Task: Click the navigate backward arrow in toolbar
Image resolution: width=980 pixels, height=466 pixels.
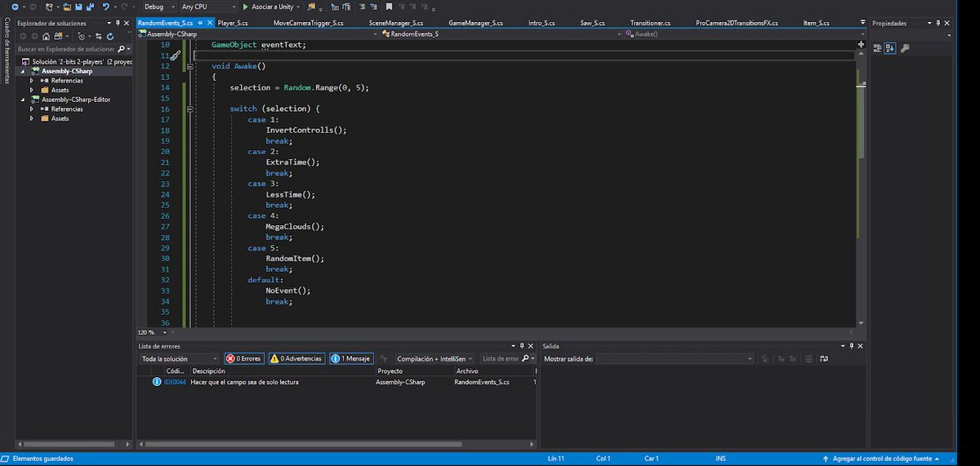Action: coord(15,7)
